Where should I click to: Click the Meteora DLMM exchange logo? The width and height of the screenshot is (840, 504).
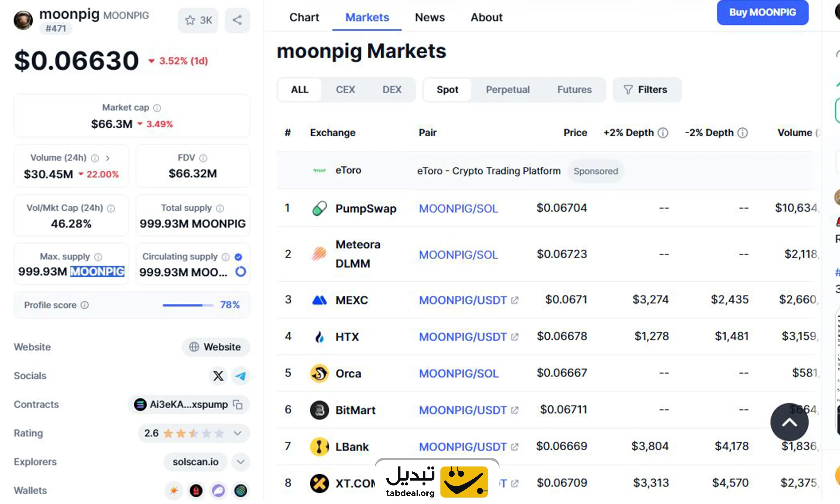(319, 254)
